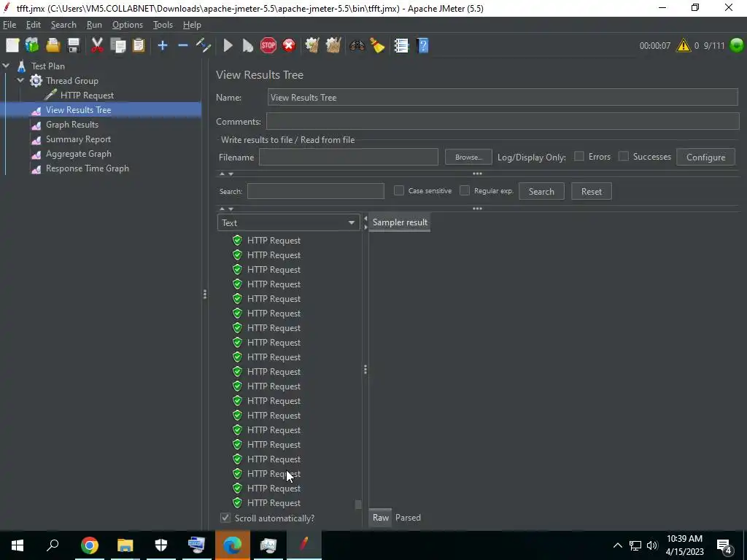Open the File menu

[9, 25]
